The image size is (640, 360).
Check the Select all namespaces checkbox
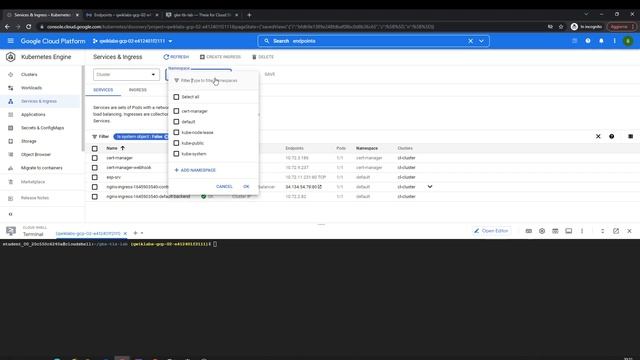click(176, 97)
